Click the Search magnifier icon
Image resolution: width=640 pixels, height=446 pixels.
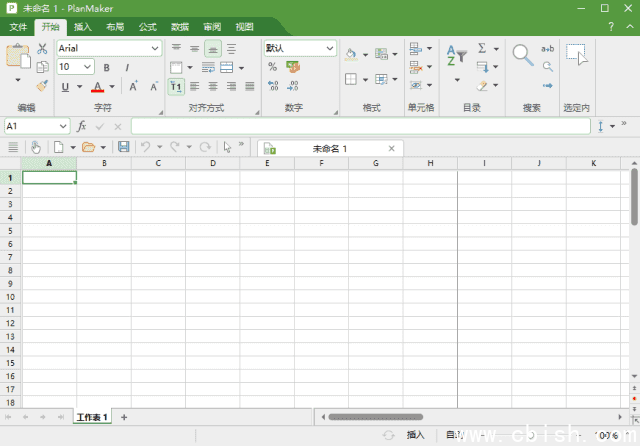point(523,55)
